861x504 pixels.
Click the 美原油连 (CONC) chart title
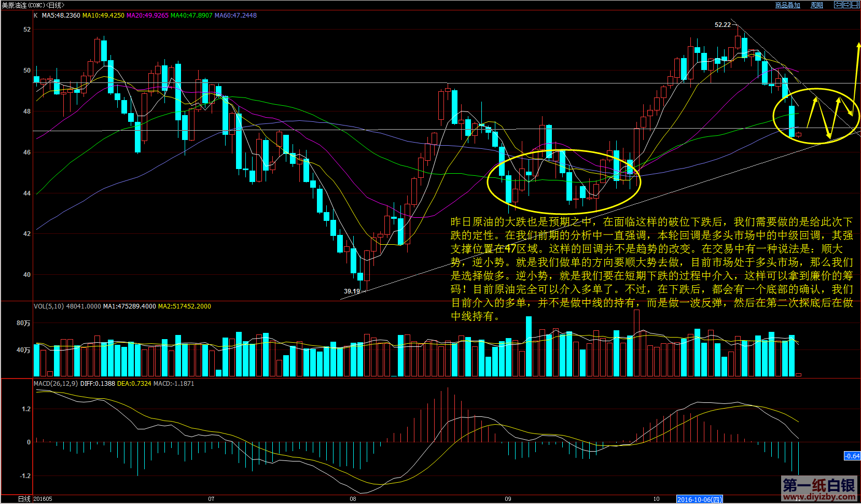click(33, 5)
